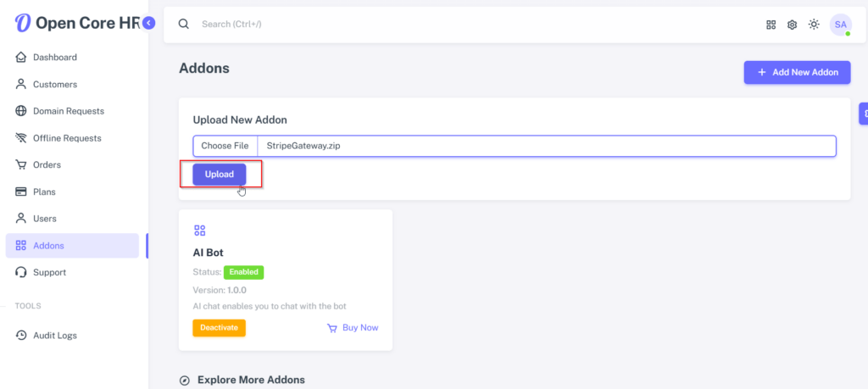Click the Offline Requests wifi-off icon

coord(21,138)
